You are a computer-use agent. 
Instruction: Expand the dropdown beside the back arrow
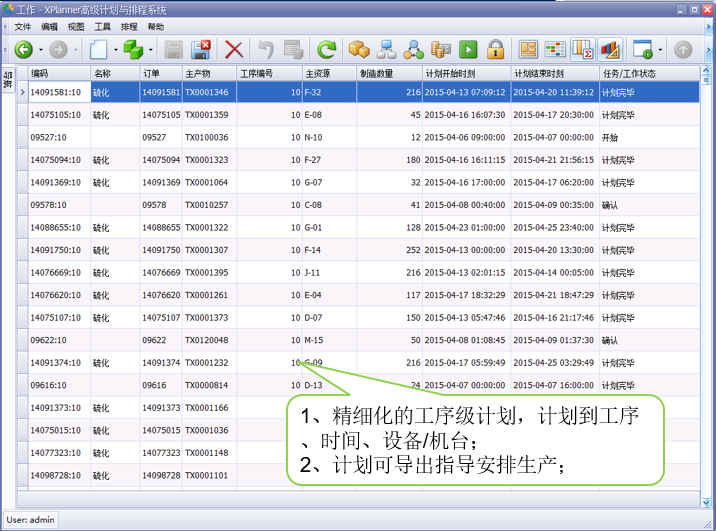[x=40, y=49]
